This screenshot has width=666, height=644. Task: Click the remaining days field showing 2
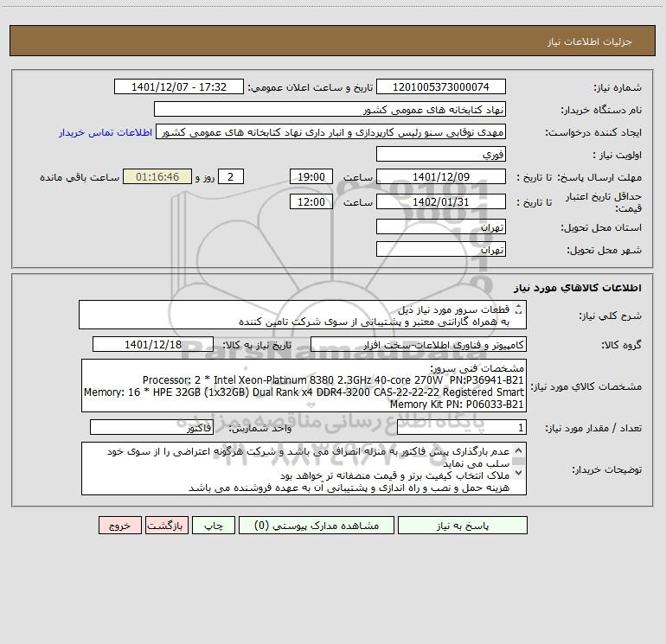[231, 176]
